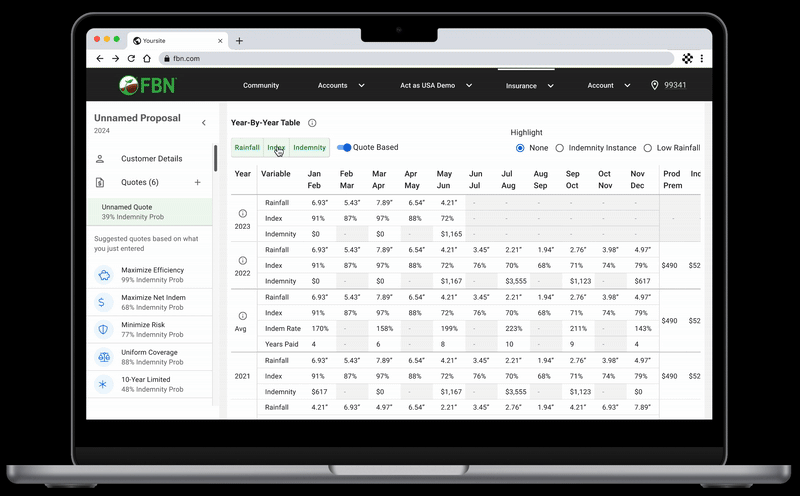Select the Unnamed Quote entry
Image resolution: width=800 pixels, height=496 pixels.
coord(149,212)
